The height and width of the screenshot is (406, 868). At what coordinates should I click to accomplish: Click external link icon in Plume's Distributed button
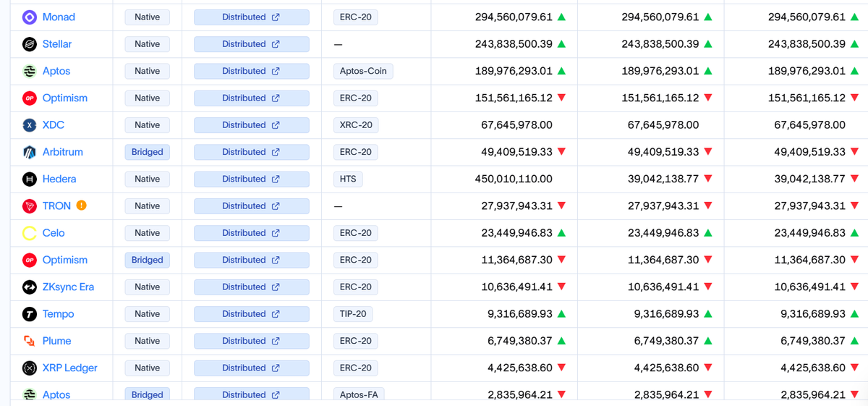point(276,341)
